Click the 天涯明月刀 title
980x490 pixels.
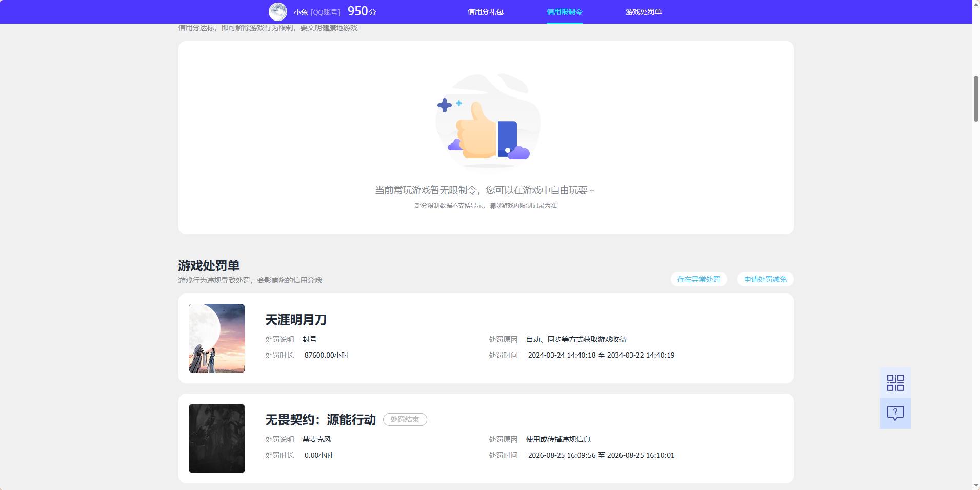click(x=296, y=320)
